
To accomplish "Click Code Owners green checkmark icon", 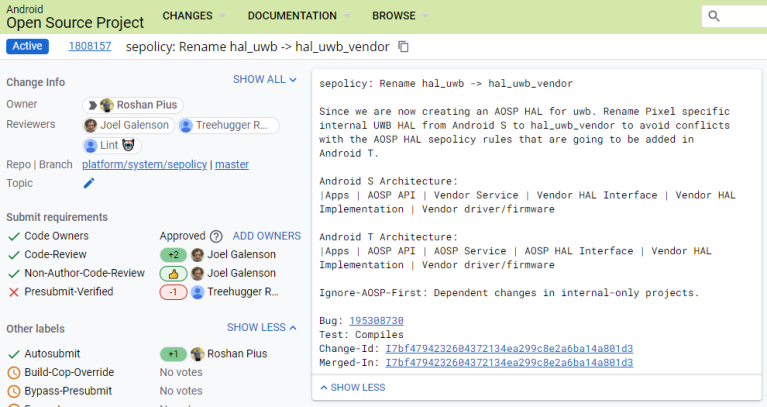I will coord(14,236).
